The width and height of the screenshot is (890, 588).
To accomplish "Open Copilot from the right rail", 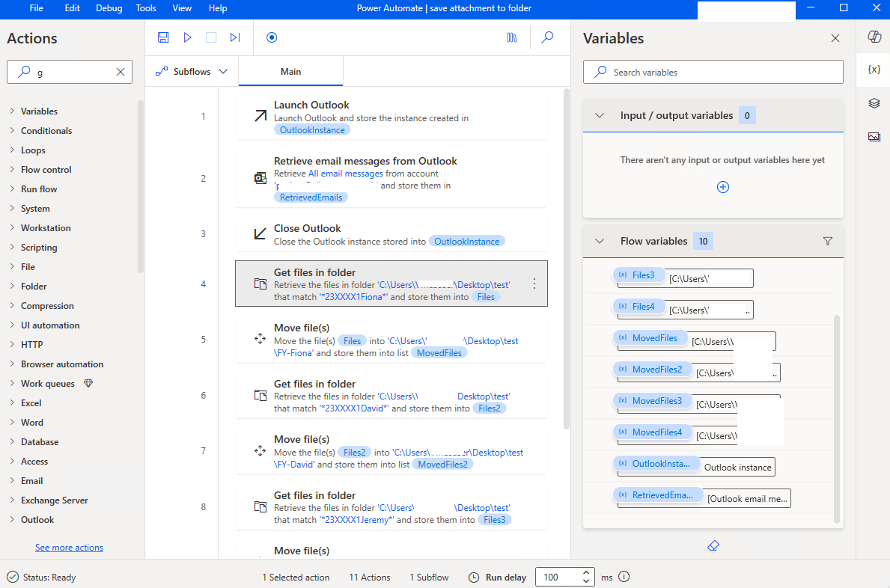I will (874, 35).
